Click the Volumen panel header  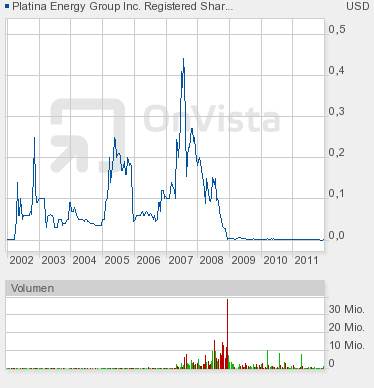coord(165,288)
